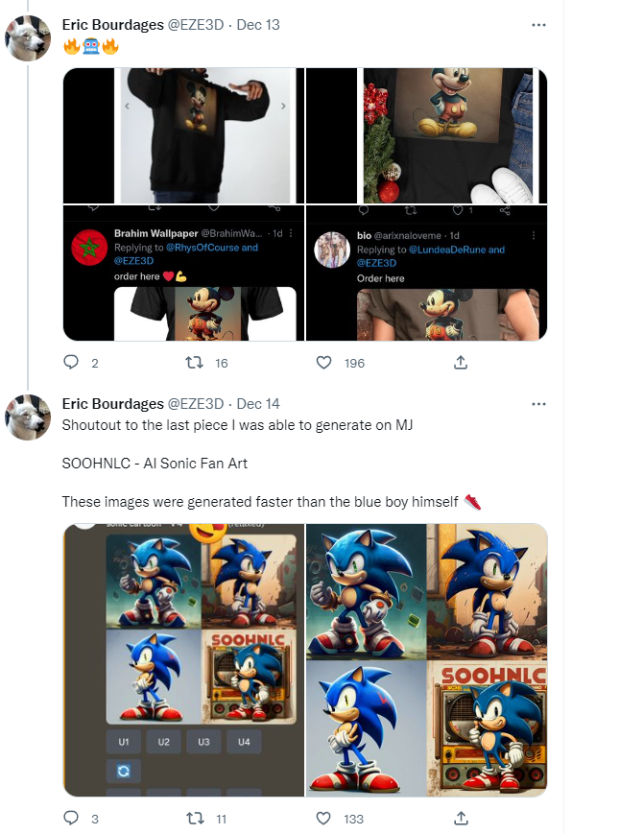Viewport: 644px width, 834px height.
Task: Open the Dec 13 timestamp link
Action: [x=258, y=25]
